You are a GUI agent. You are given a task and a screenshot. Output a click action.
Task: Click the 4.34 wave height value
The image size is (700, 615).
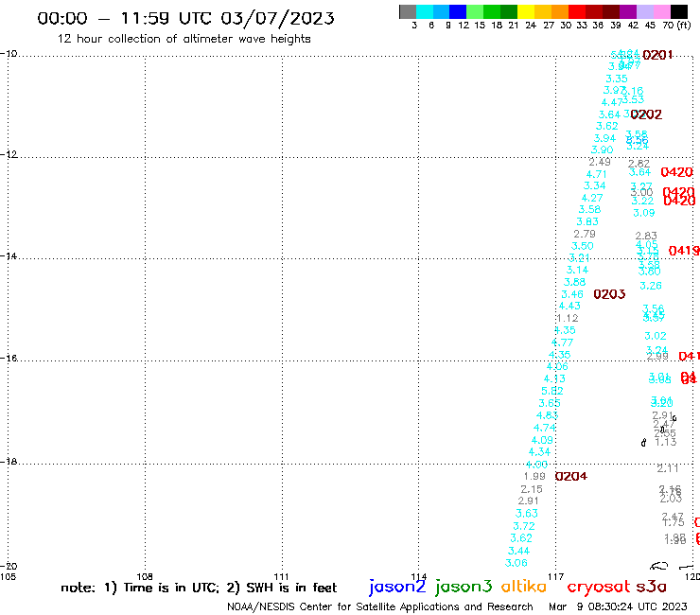tap(539, 452)
